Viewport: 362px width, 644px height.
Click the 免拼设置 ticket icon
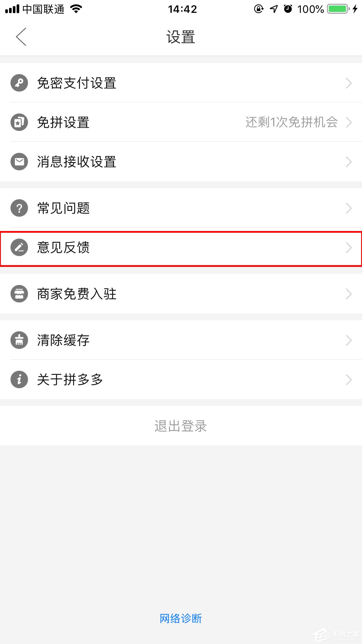[19, 123]
